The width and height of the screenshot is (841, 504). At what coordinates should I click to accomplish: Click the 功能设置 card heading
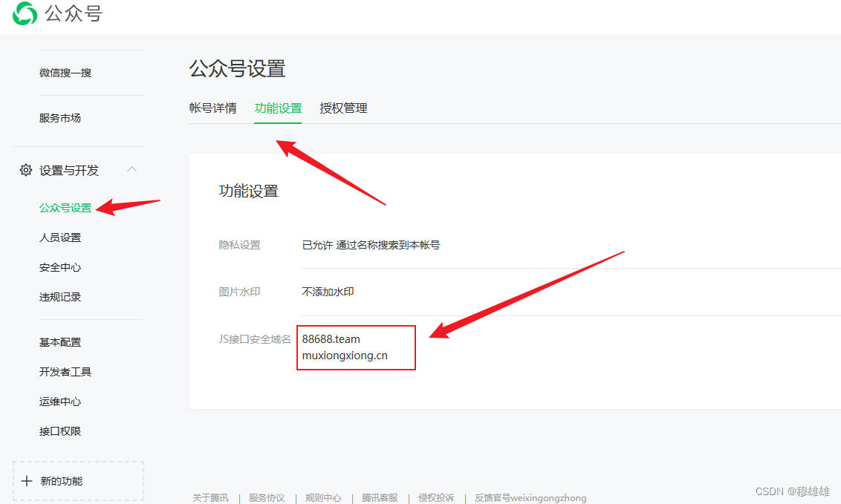[x=249, y=191]
